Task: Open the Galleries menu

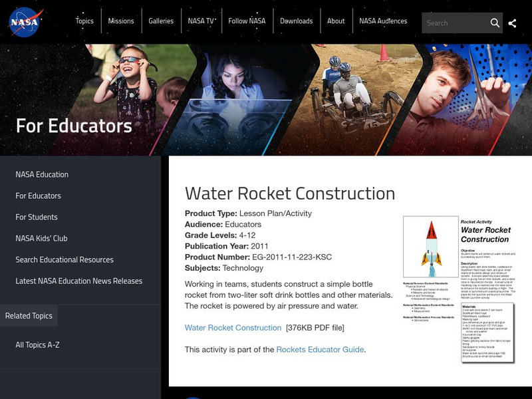Action: tap(161, 21)
